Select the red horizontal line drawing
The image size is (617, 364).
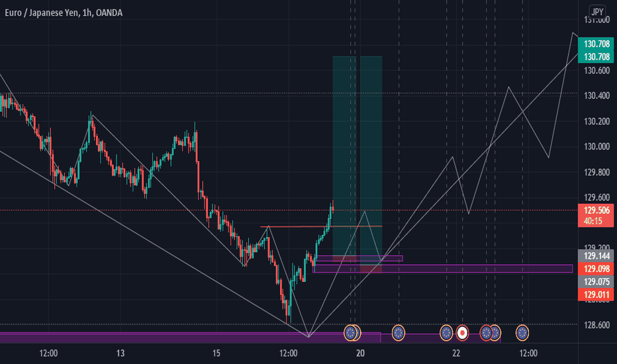(x=321, y=226)
